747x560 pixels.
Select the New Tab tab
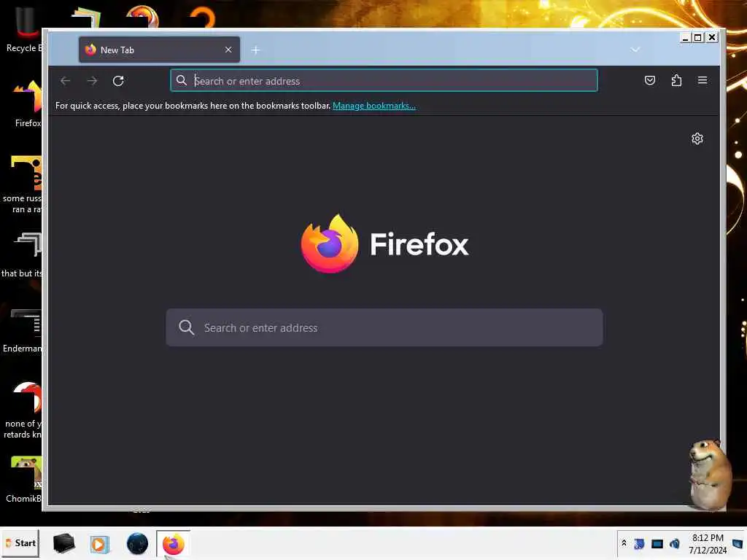tap(159, 50)
